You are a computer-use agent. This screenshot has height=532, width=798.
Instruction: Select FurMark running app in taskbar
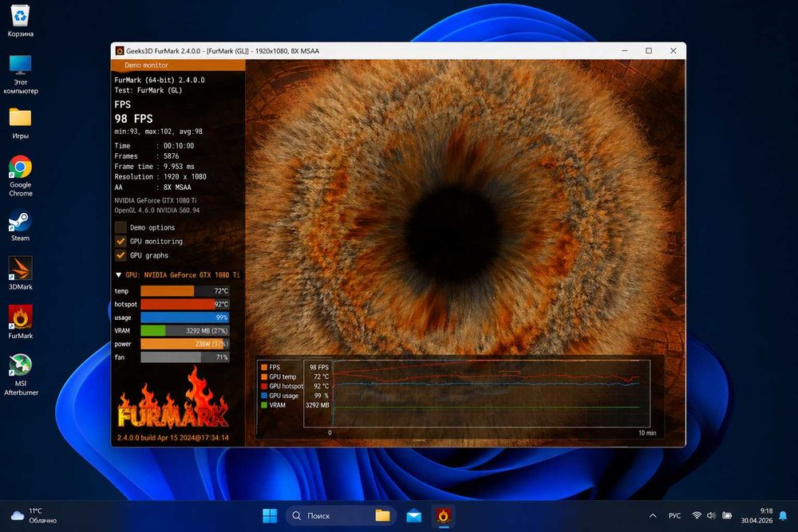click(443, 516)
